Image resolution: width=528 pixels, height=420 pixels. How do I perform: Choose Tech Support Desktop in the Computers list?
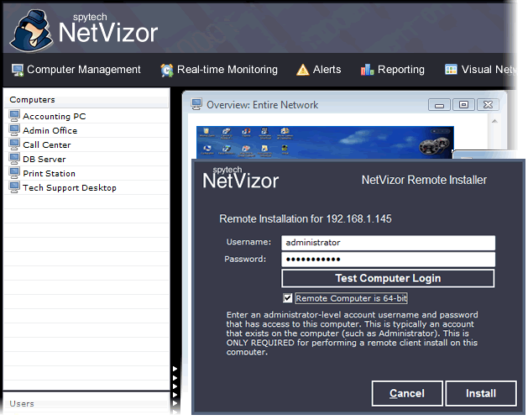[86, 187]
